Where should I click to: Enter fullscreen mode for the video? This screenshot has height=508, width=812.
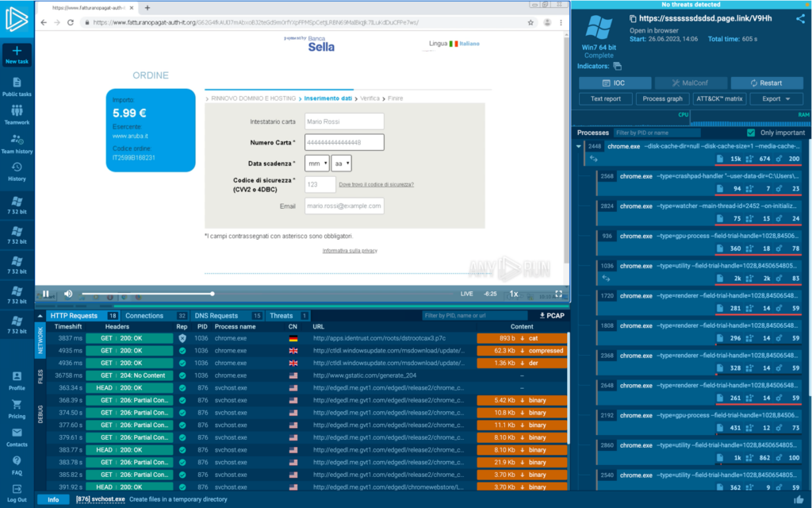560,294
